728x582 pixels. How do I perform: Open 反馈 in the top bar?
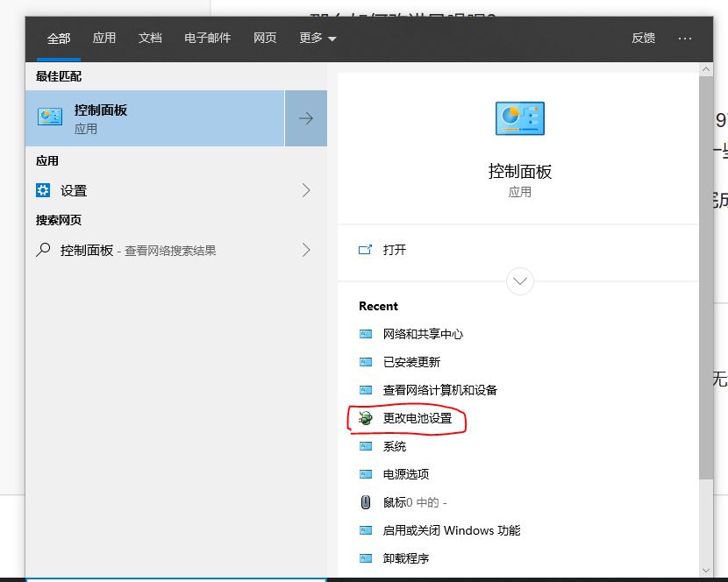point(644,39)
